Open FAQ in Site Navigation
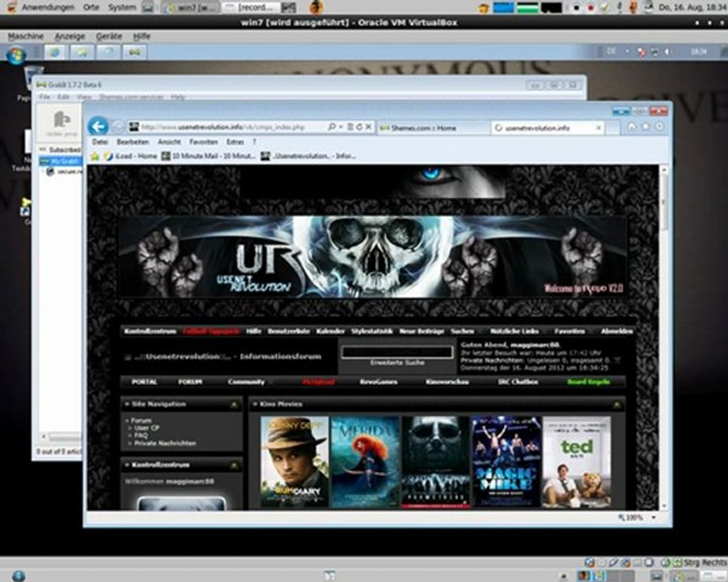The width and height of the screenshot is (728, 582). point(141,436)
